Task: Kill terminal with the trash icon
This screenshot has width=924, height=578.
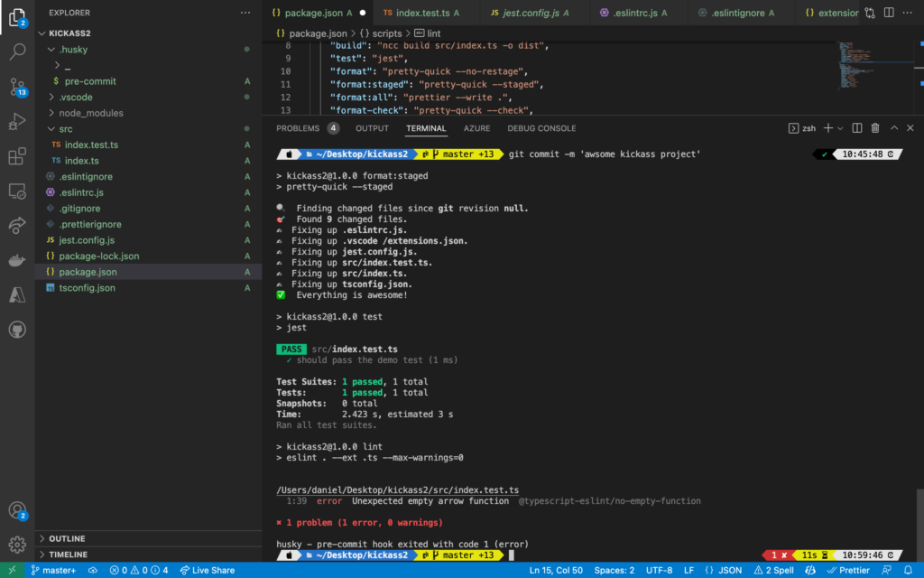Action: pyautogui.click(x=875, y=128)
